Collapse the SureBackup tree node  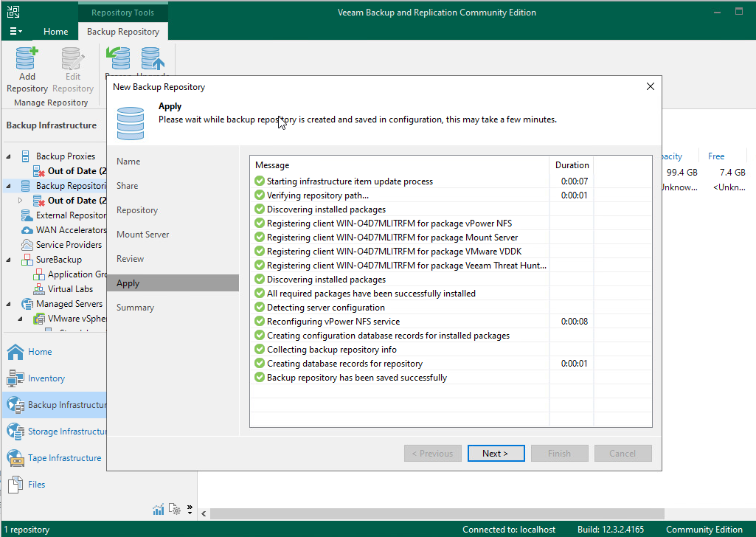click(x=9, y=260)
